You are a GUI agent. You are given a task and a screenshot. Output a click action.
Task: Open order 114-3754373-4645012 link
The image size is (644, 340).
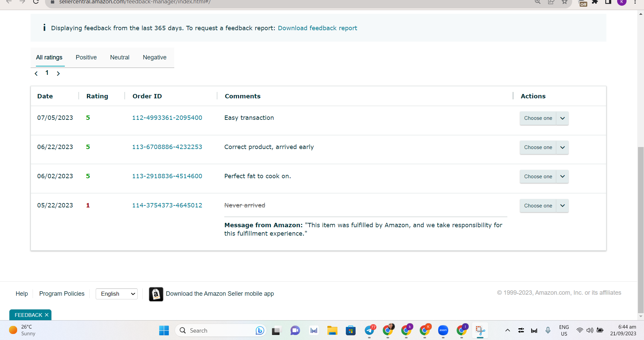pos(167,205)
